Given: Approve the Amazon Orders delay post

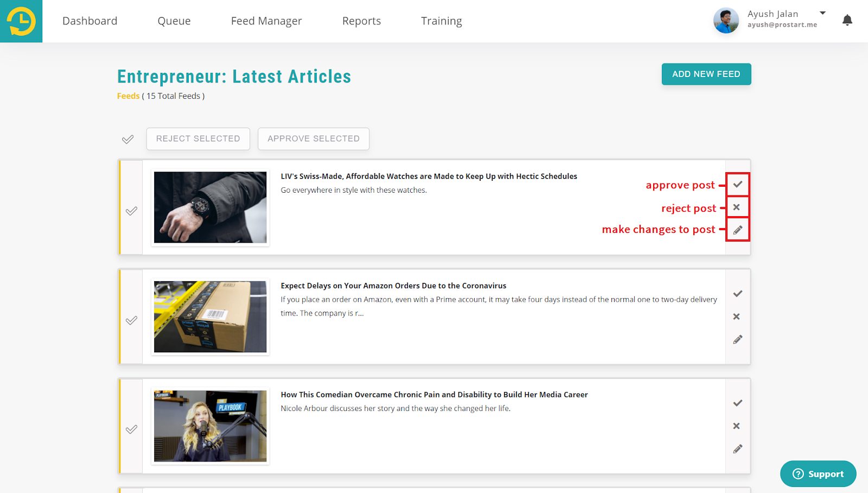Looking at the screenshot, I should 738,294.
